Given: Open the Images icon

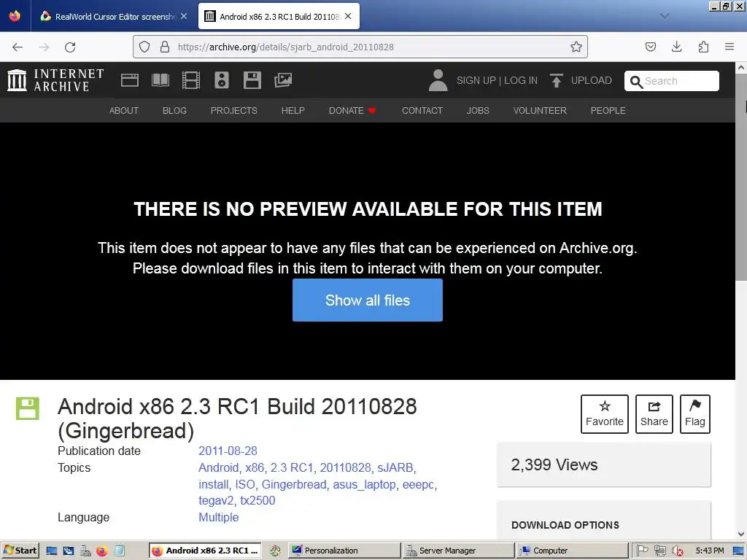Looking at the screenshot, I should pyautogui.click(x=283, y=80).
